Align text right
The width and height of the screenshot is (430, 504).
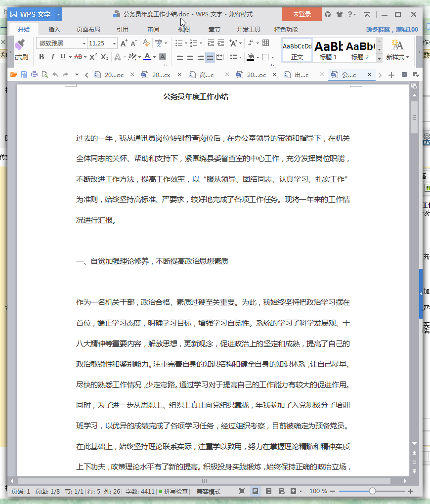[200, 57]
